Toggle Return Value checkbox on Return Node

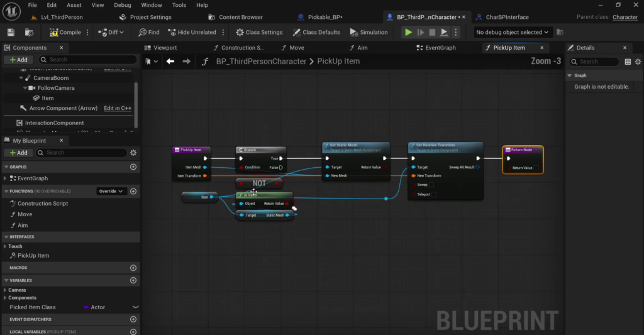pyautogui.click(x=536, y=167)
